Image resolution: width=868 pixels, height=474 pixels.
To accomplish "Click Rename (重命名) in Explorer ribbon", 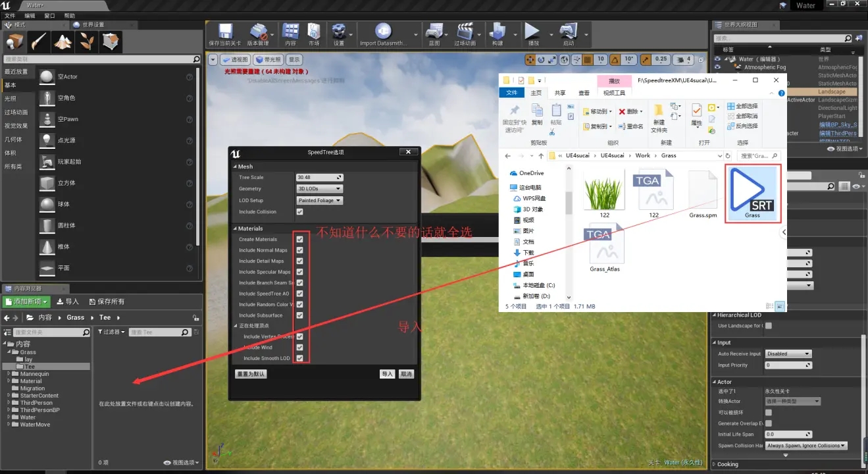I will click(x=630, y=126).
